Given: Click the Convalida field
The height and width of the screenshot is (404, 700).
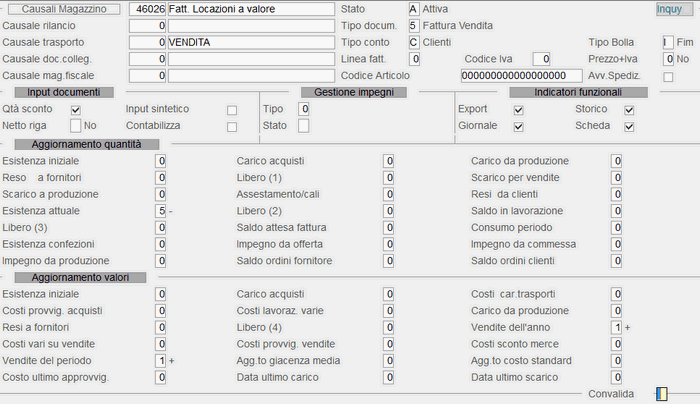Looking at the screenshot, I should click(x=662, y=394).
